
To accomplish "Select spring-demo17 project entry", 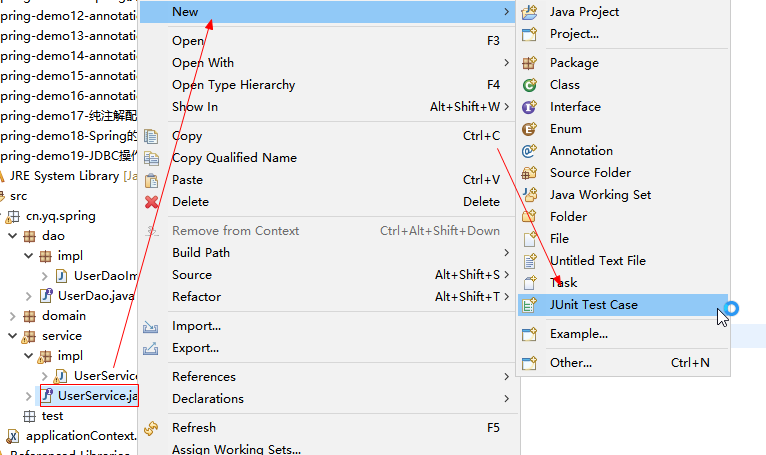I will 68,116.
